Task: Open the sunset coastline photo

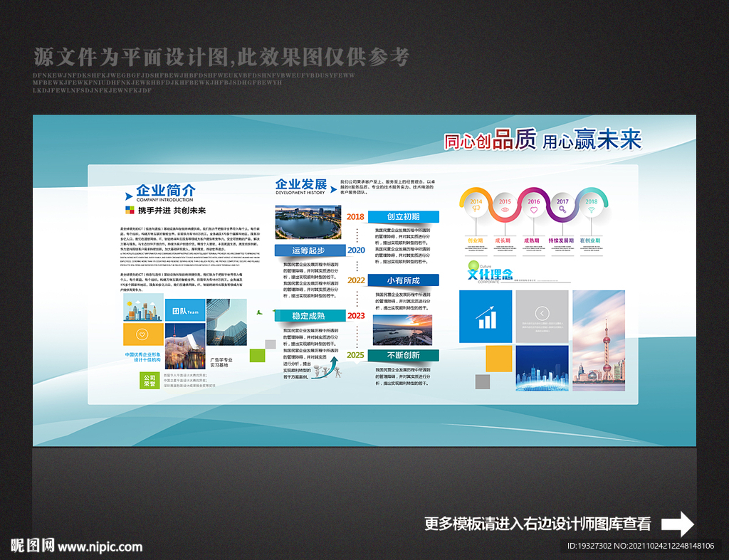Action: 403,330
